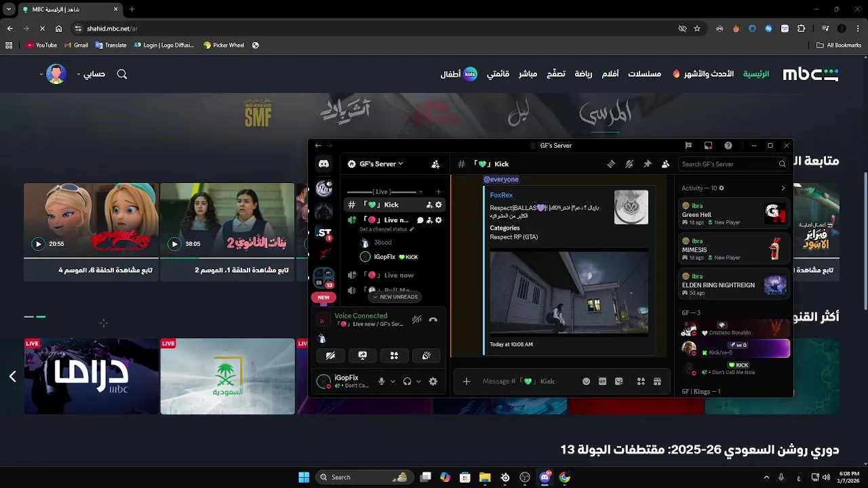The image size is (868, 488).
Task: Open the أفلام menu on Shahid
Action: click(x=610, y=74)
